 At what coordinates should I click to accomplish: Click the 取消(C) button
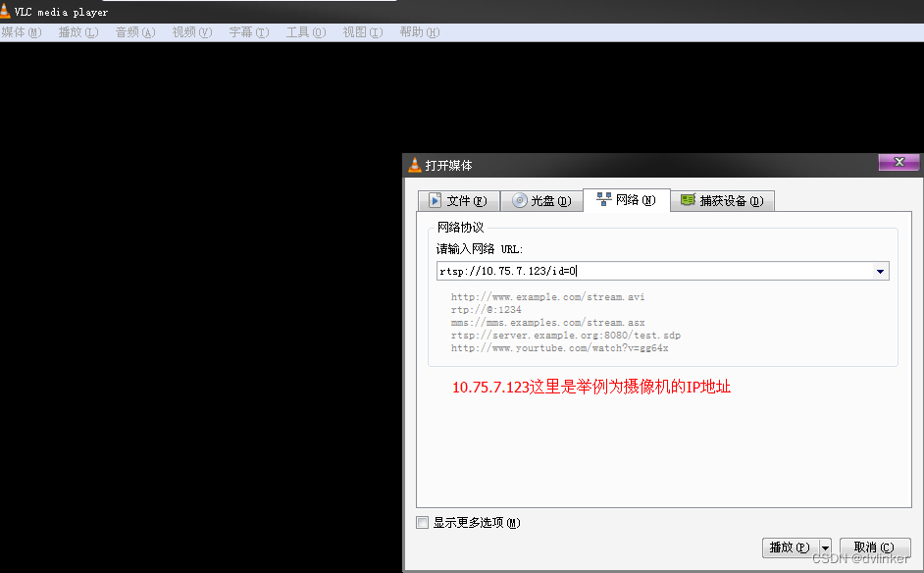point(875,547)
